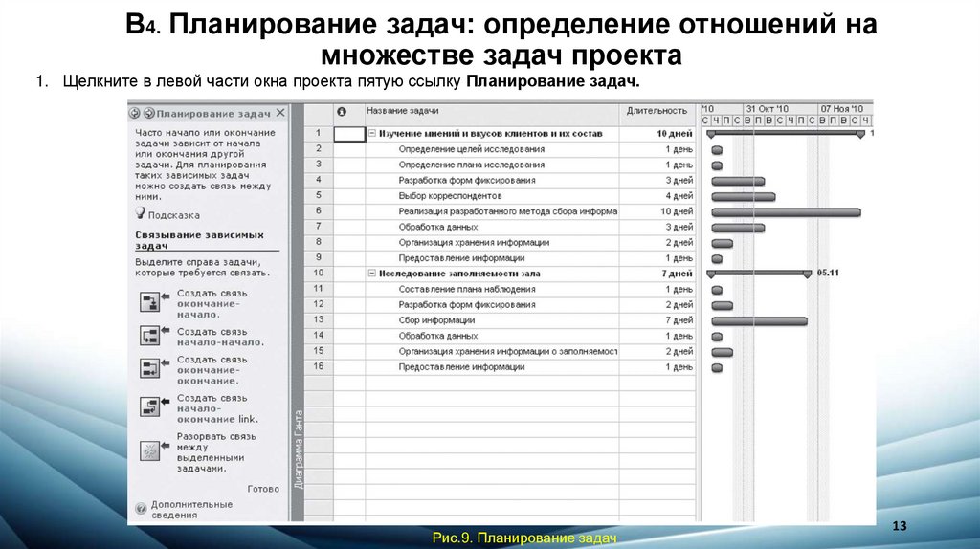Click the 31 Окт '10 timescale header
The width and height of the screenshot is (980, 549).
tap(768, 109)
